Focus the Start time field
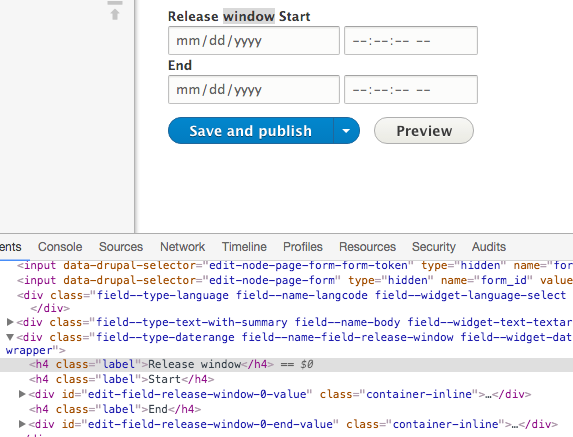Screen dimensions: 573x437 coord(411,41)
